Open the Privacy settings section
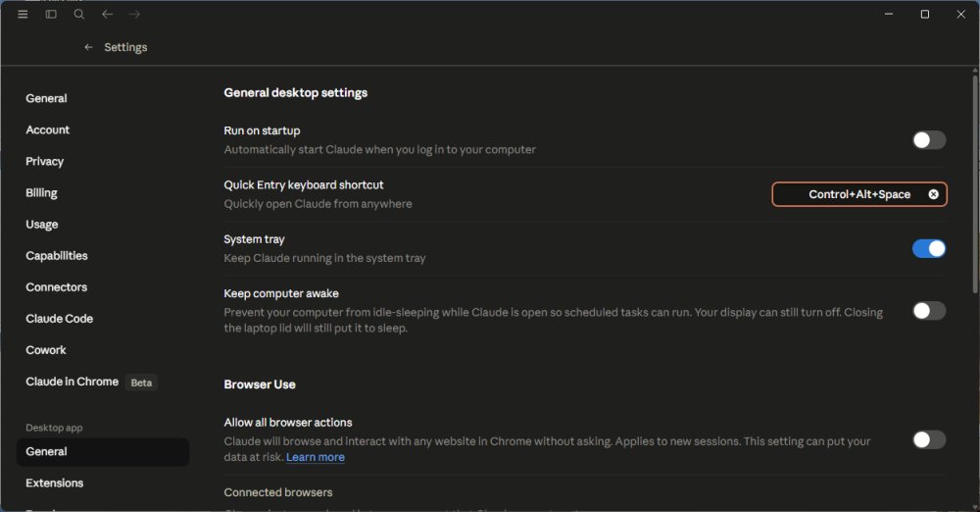Image resolution: width=980 pixels, height=512 pixels. pyautogui.click(x=44, y=161)
